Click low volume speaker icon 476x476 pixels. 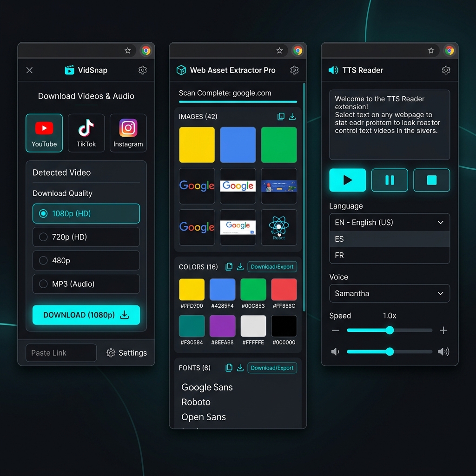pyautogui.click(x=335, y=352)
